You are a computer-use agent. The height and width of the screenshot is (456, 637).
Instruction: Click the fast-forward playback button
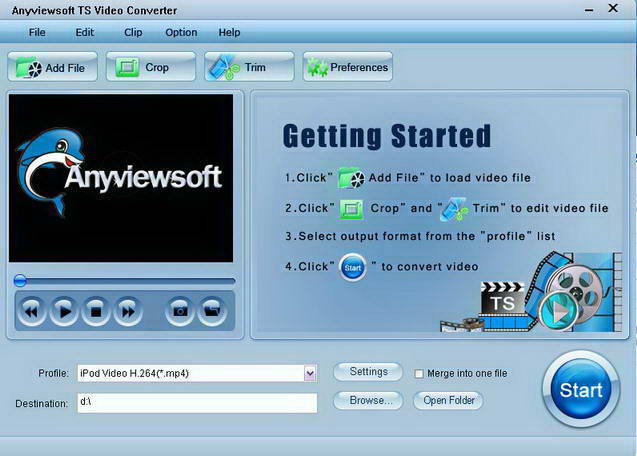pos(128,311)
